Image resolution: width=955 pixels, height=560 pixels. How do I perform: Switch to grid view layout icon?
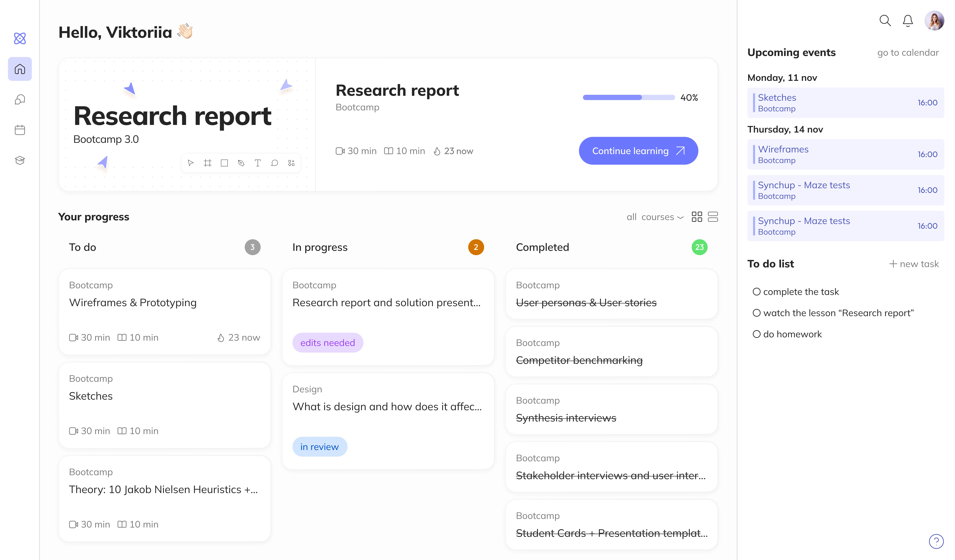(697, 217)
